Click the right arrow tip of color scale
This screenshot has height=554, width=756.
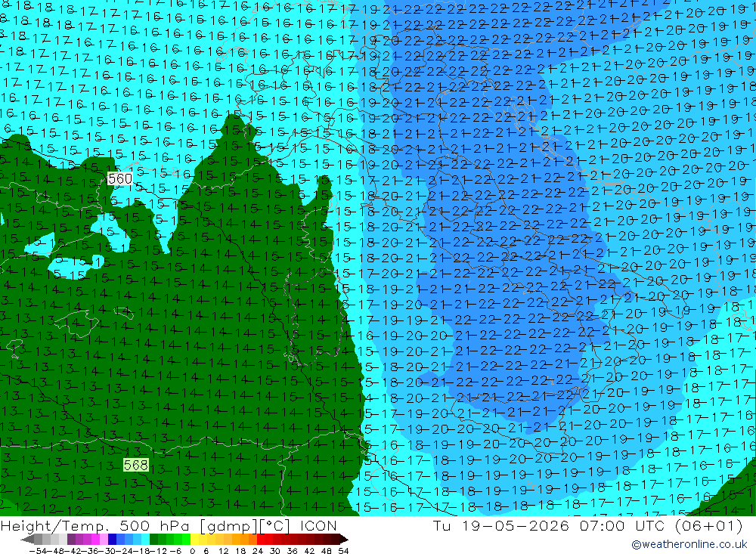click(344, 540)
